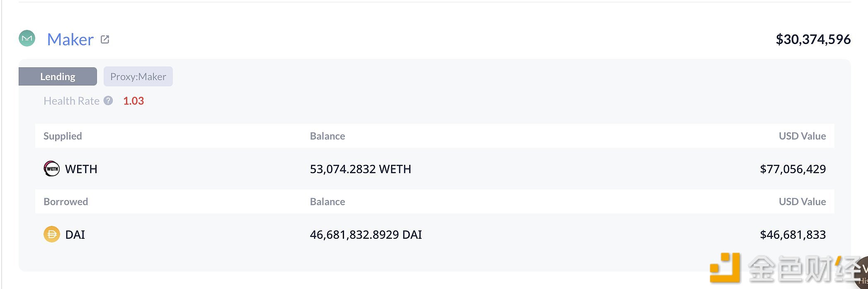Click the Maker protocol logo icon
The width and height of the screenshot is (868, 289).
27,39
